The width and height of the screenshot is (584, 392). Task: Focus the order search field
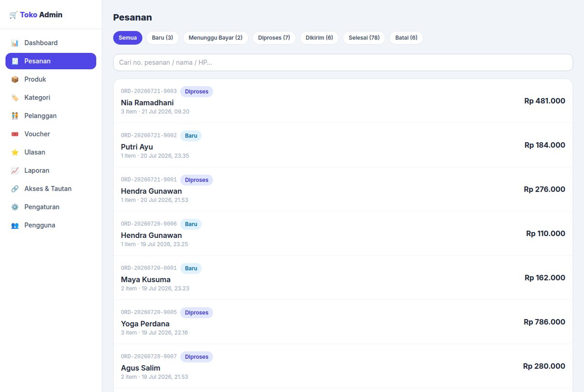[x=343, y=62]
